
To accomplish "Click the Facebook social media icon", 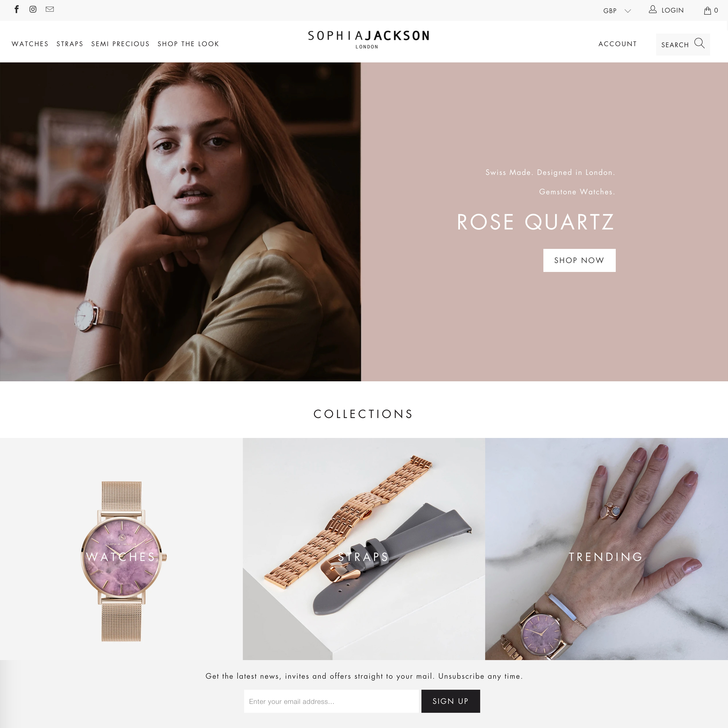I will [x=17, y=9].
